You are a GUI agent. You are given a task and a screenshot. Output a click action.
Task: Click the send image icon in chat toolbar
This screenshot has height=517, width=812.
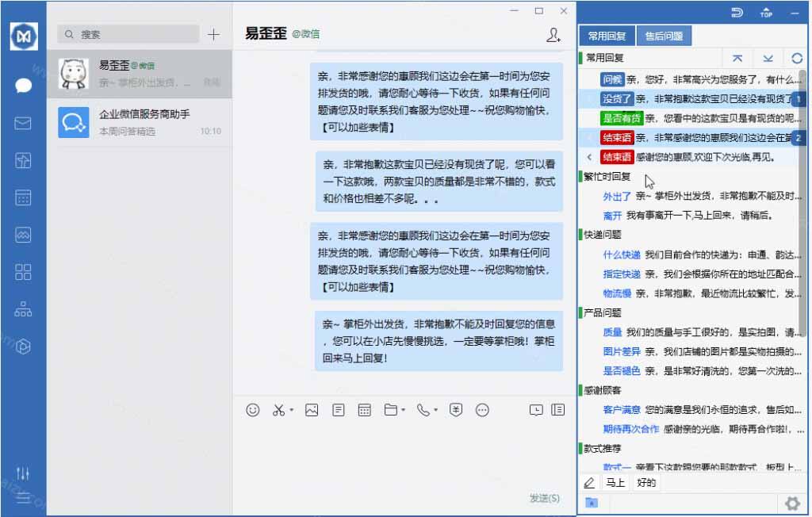312,410
